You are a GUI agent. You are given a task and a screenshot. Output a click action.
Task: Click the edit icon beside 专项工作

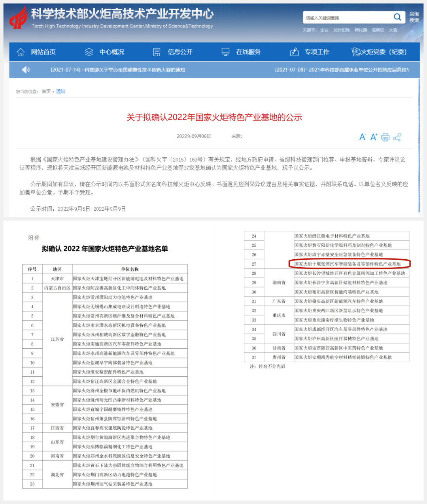294,52
